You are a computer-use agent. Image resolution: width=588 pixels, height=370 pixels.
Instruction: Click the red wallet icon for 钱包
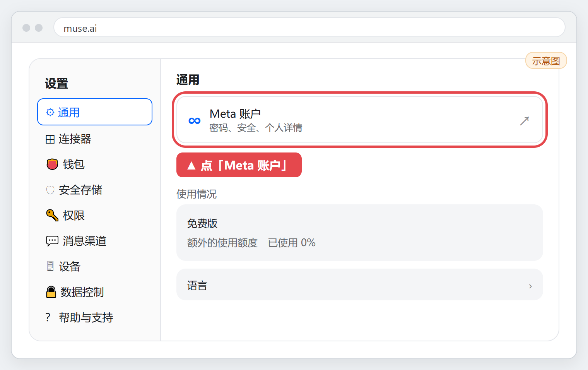click(52, 164)
